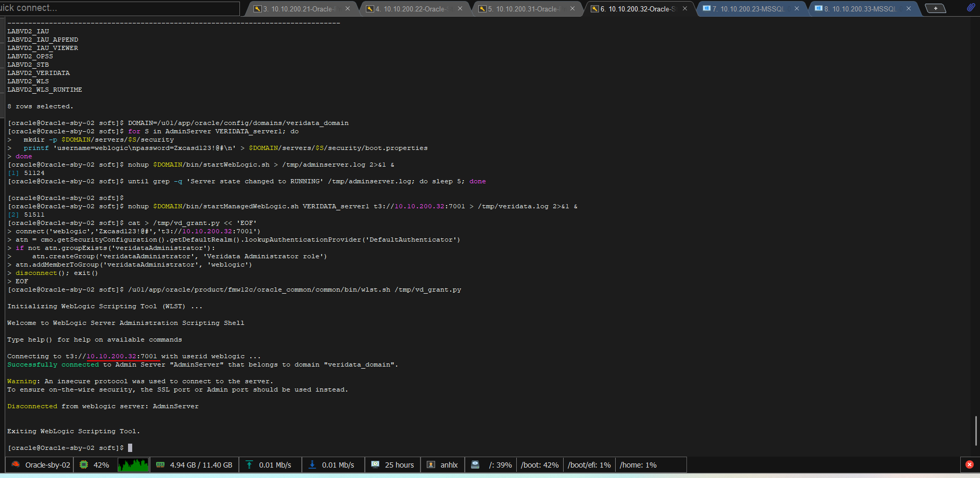Click the SSH key icon on tab 6
This screenshot has height=478, width=980.
point(595,9)
